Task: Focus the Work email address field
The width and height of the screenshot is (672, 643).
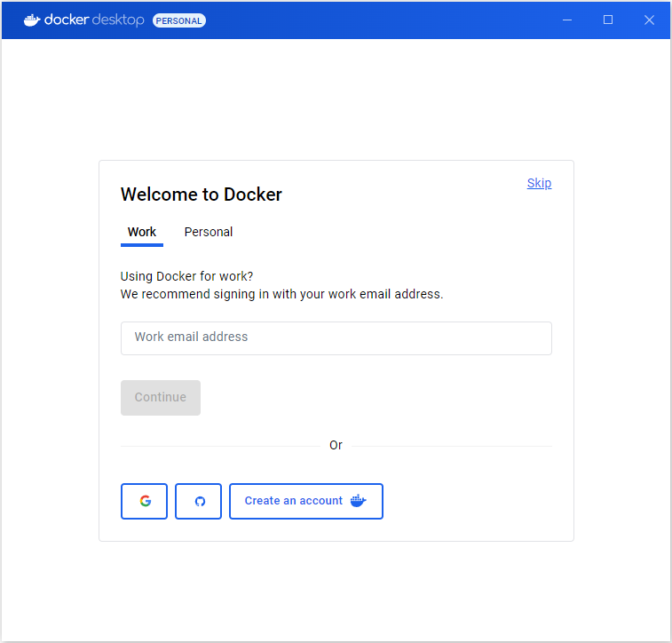Action: point(336,338)
